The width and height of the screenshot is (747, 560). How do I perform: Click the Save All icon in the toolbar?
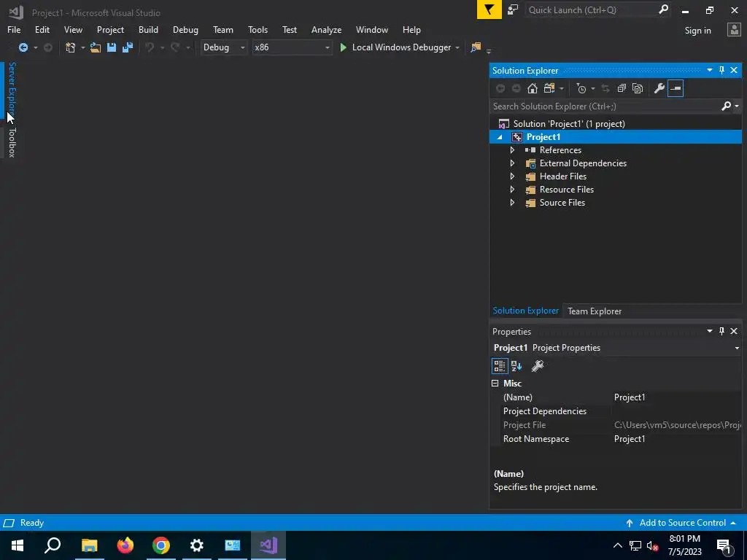tap(128, 47)
